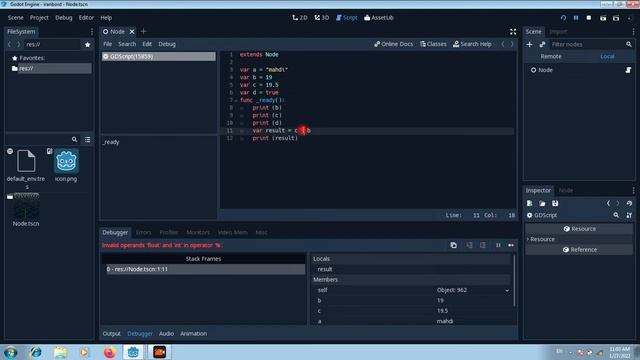Viewport: 640px width, 360px height.
Task: Search properties in the Inspector
Action: click(616, 215)
